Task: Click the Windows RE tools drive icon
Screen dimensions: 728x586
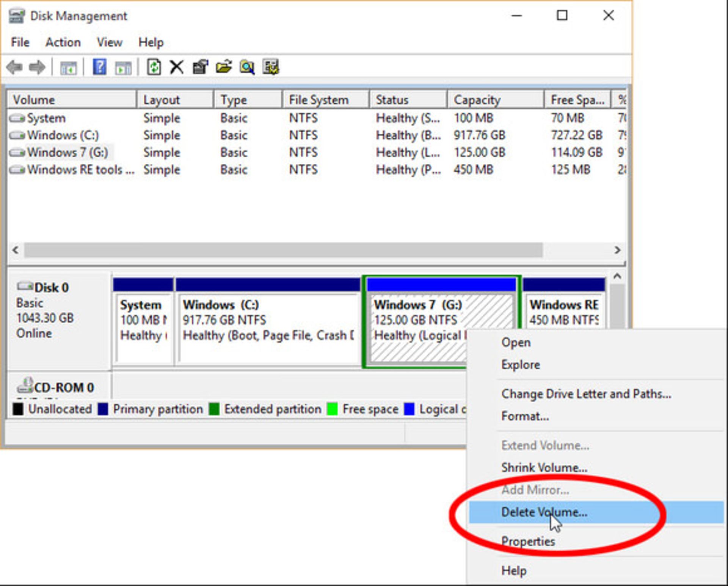Action: (x=17, y=169)
